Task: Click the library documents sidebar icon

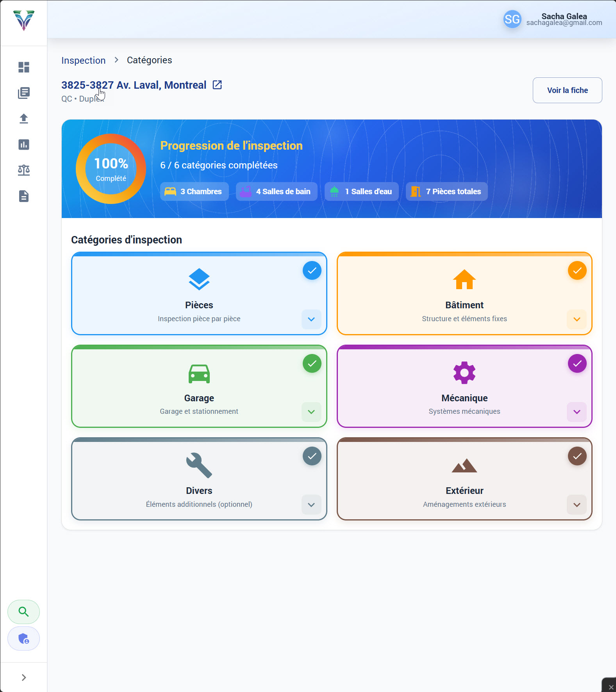Action: click(x=24, y=93)
